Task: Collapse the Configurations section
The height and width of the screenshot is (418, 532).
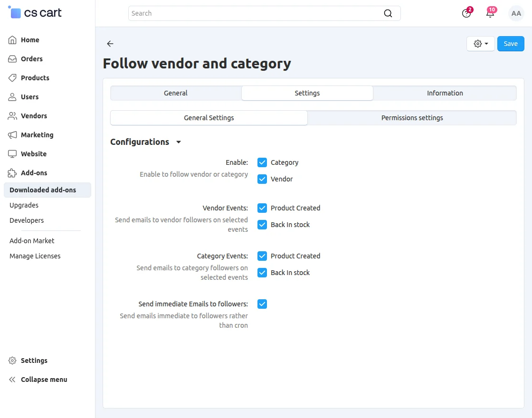Action: coord(179,142)
